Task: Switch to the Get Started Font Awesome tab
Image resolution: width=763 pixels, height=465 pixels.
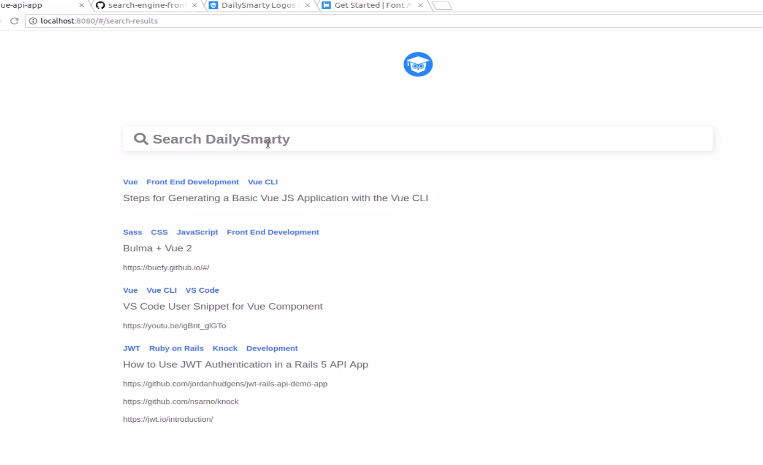Action: click(x=372, y=5)
